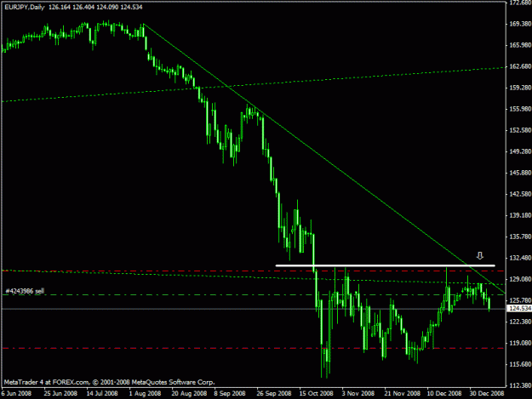
Task: Click the 169.380 price scale label
Action: pyautogui.click(x=520, y=24)
